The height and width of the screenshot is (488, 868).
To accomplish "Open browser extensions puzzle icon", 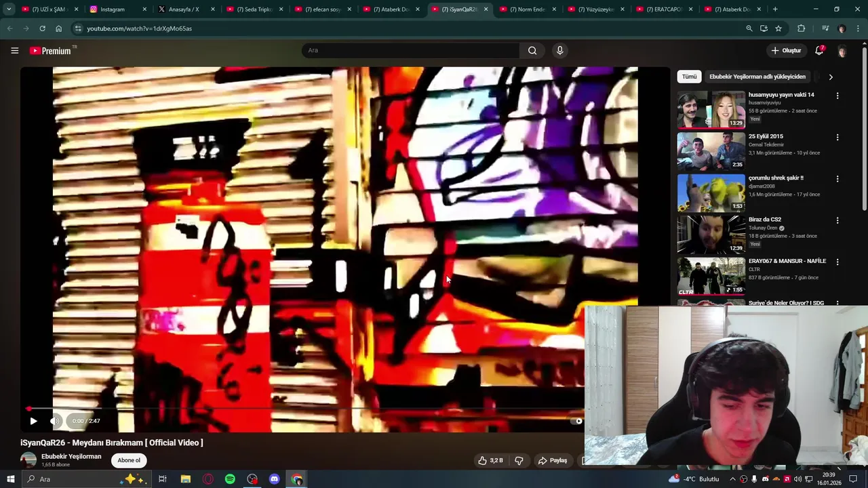I will (x=802, y=28).
